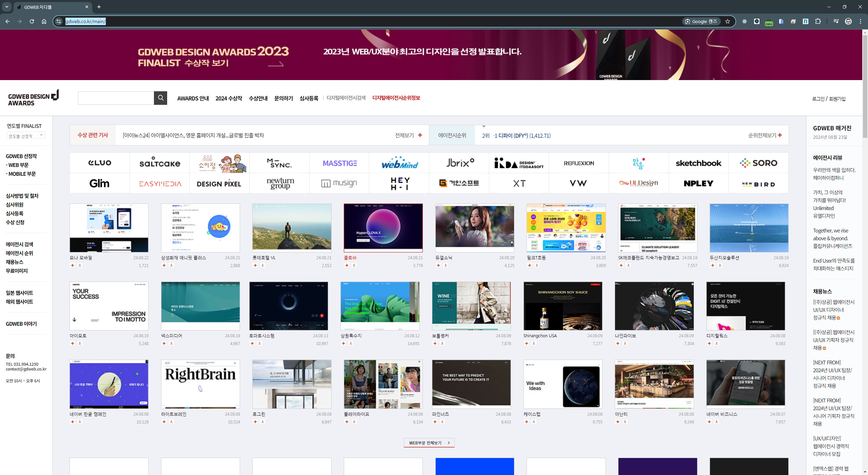Click the Google 렌즈 button in address bar
Viewport: 868px width, 475px height.
pyautogui.click(x=701, y=21)
